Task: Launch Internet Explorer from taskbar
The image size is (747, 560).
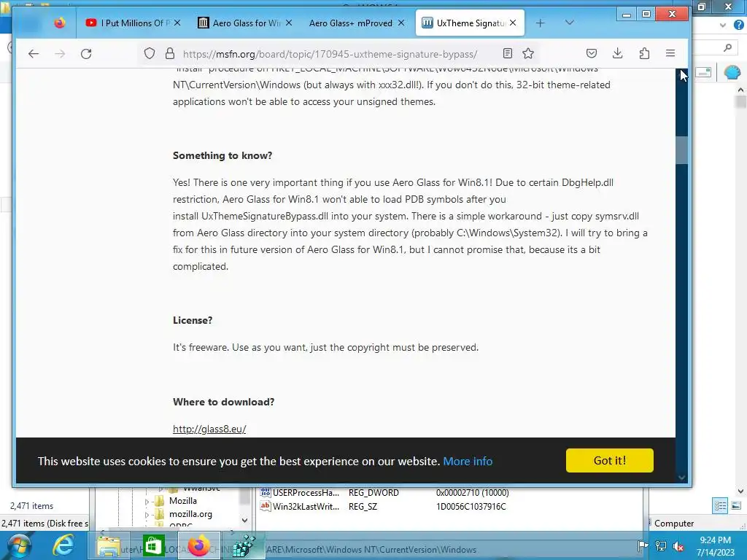Action: coord(63,545)
